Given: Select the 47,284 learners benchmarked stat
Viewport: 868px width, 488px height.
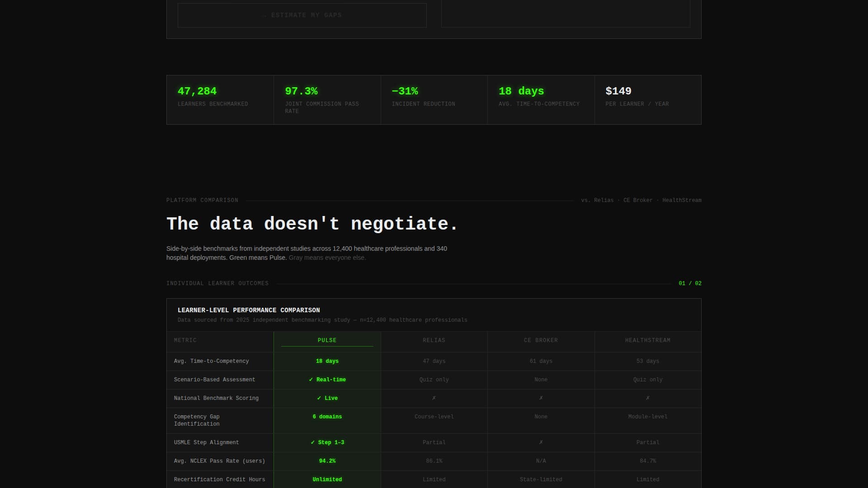Looking at the screenshot, I should (x=220, y=100).
